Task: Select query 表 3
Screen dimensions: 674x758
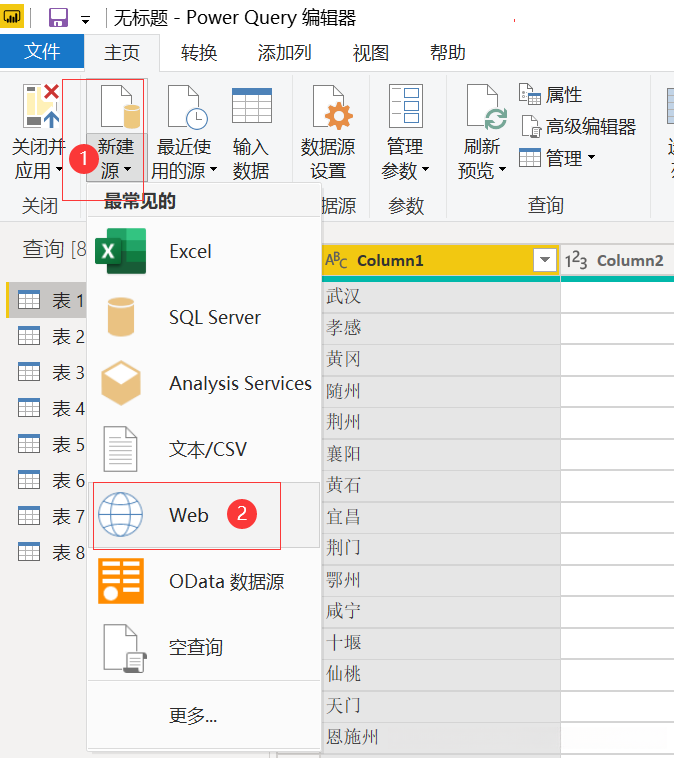Action: point(47,372)
